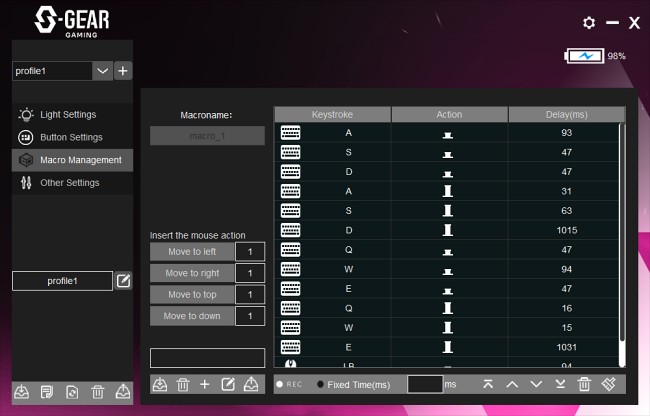650x416 pixels.
Task: Click delay value 16
Action: 566,308
